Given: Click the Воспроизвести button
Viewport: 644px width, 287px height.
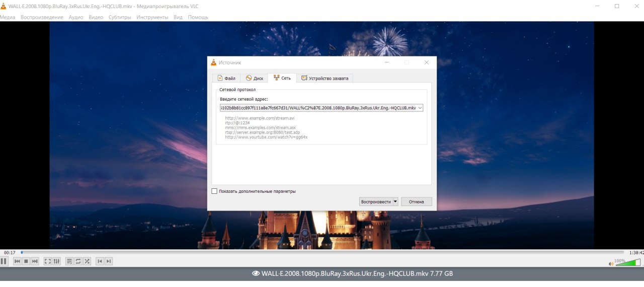Looking at the screenshot, I should pos(375,201).
